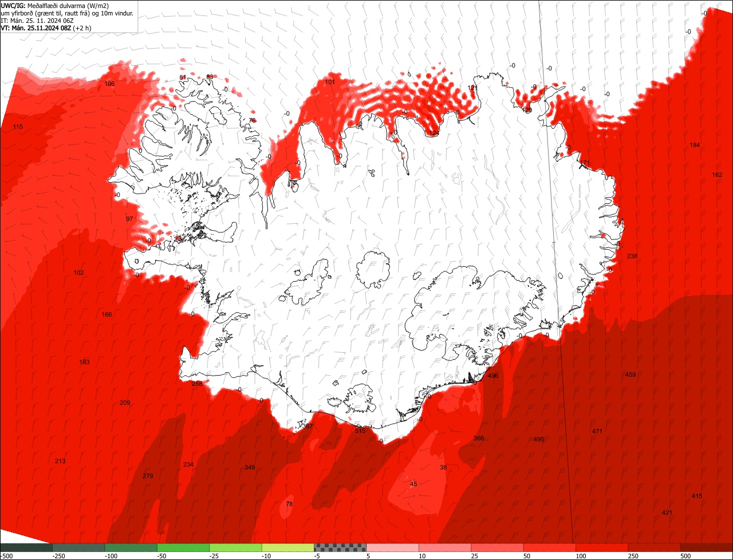Click the legend label -100
The height and width of the screenshot is (560, 733).
(110, 556)
